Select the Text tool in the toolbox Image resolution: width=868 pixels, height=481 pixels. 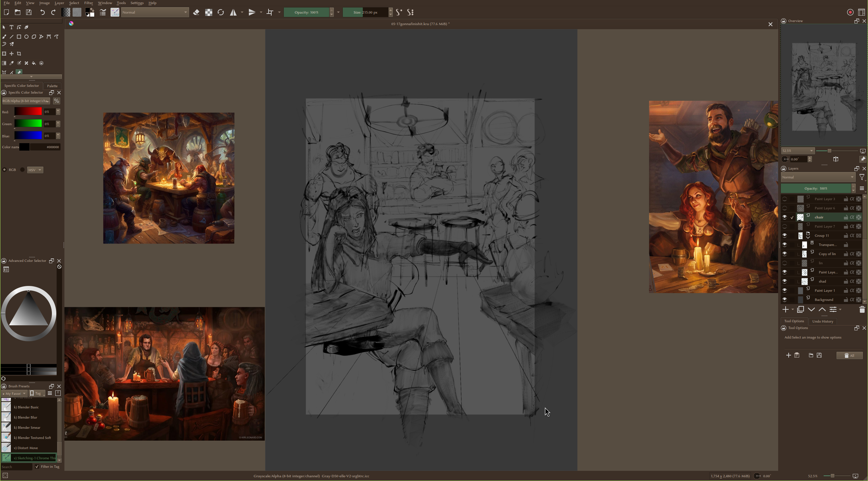pyautogui.click(x=12, y=27)
